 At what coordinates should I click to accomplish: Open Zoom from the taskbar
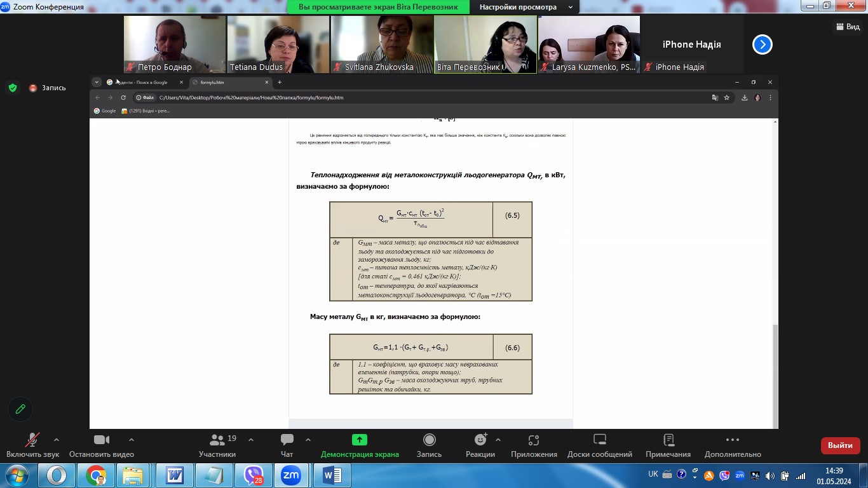coord(291,475)
